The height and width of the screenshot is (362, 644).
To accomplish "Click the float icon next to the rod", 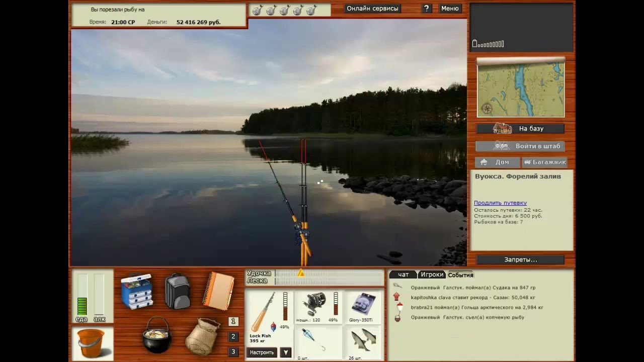I will [x=273, y=326].
